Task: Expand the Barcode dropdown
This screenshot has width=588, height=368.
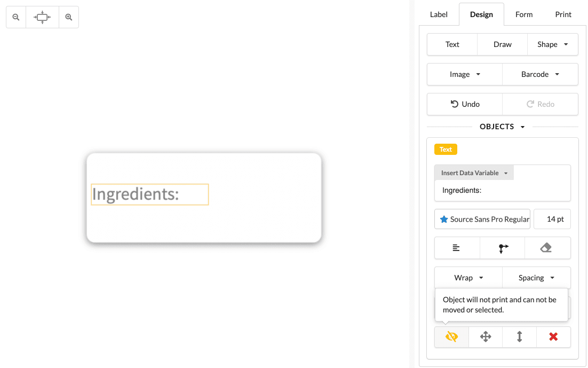Action: tap(540, 74)
